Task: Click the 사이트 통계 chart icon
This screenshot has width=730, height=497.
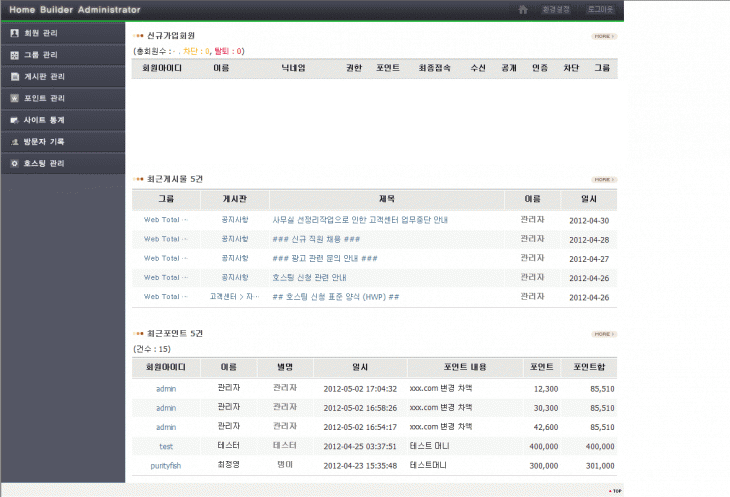Action: point(14,120)
